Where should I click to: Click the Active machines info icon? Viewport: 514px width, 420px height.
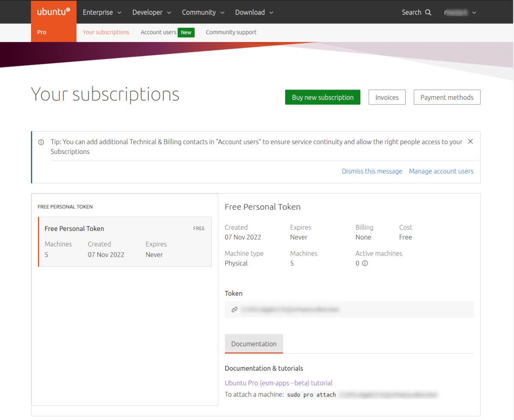365,263
